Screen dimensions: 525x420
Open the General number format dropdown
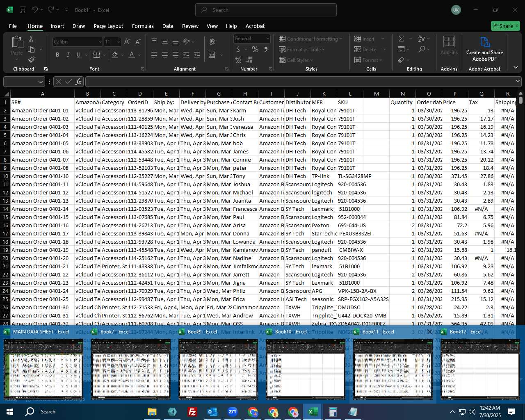tap(268, 39)
